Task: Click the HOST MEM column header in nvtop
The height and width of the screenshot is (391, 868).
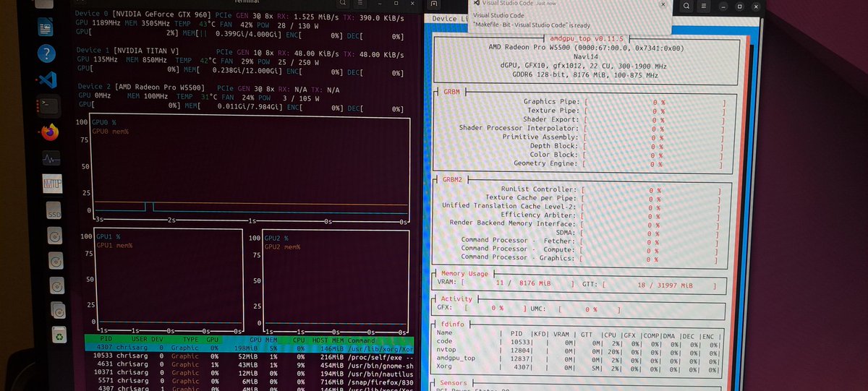Action: tap(328, 340)
